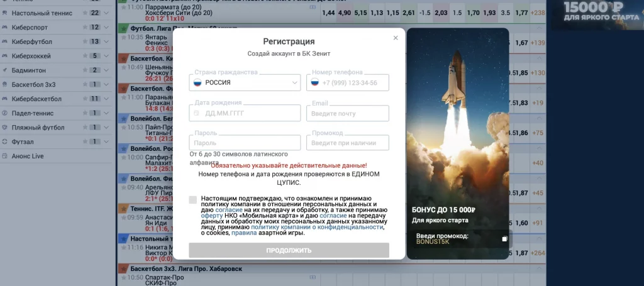
Task: Favorite Киберхоккей with star
Action: tap(85, 56)
